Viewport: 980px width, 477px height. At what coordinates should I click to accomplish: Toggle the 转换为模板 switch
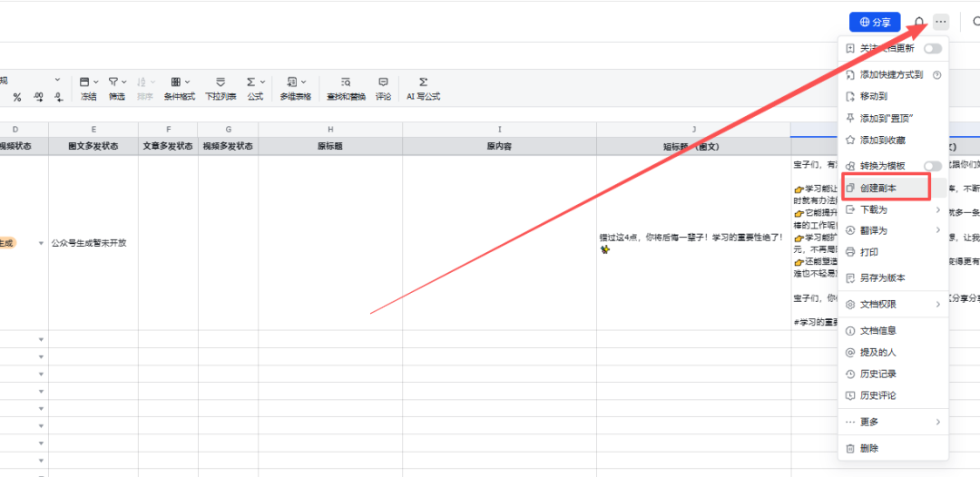click(x=933, y=165)
